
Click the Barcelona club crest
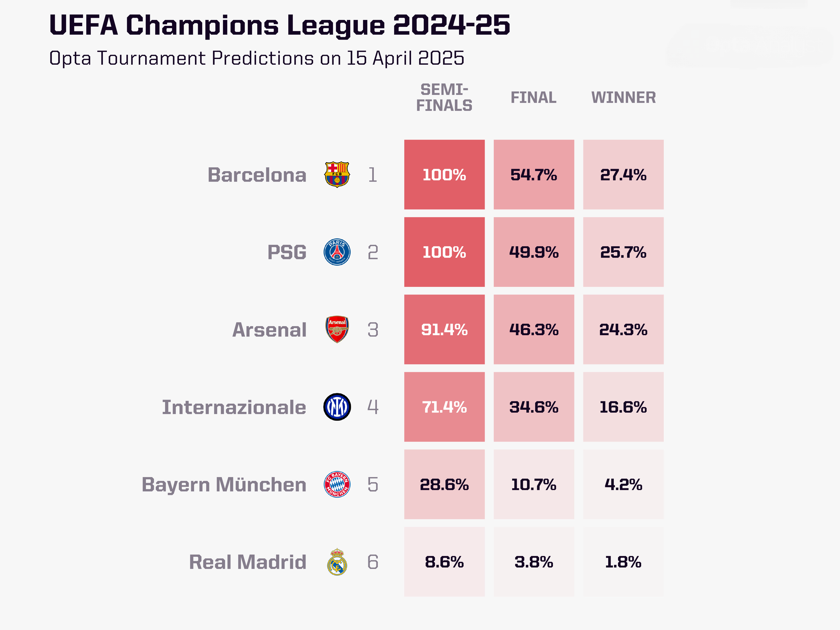337,175
